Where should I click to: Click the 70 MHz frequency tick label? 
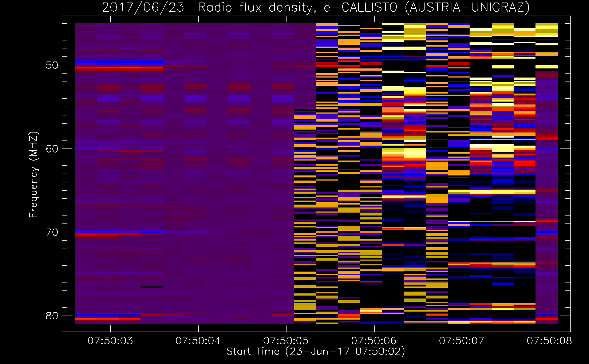(x=52, y=232)
